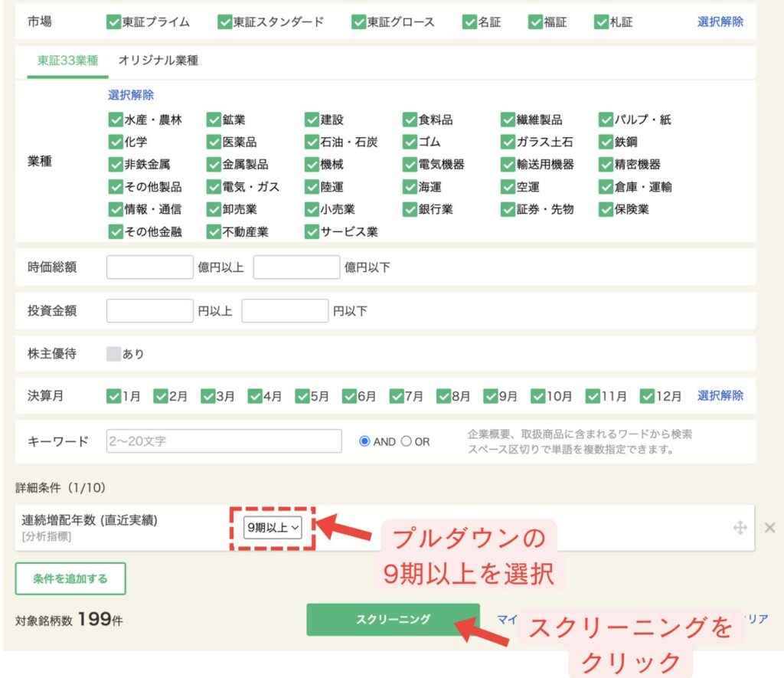Uncheck the 銀行業 industry checkbox
The width and height of the screenshot is (784, 678).
pos(410,209)
